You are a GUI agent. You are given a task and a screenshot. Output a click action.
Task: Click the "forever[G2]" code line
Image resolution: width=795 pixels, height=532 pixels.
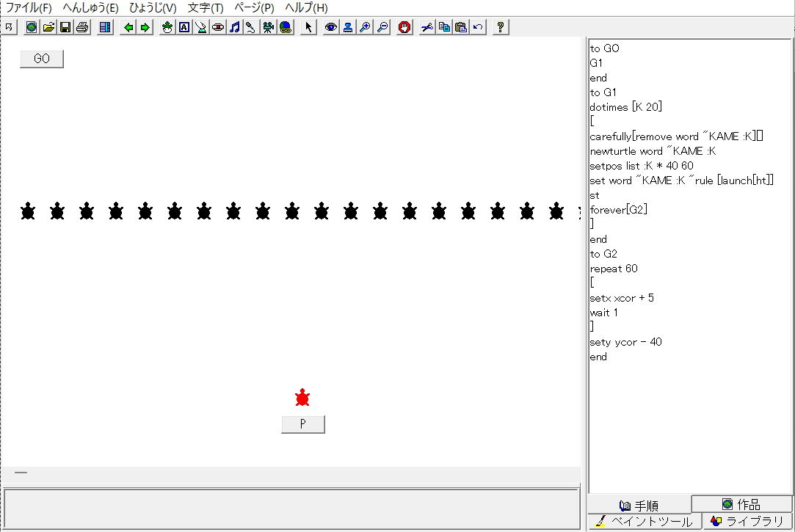(619, 210)
